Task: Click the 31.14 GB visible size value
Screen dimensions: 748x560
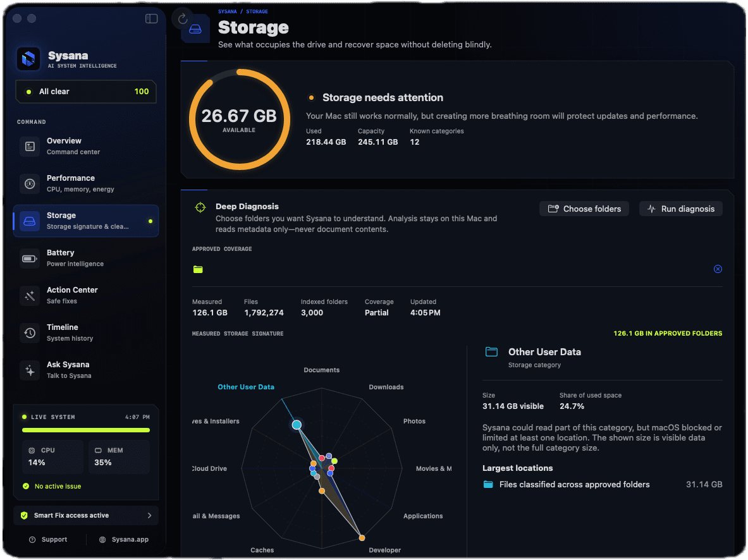Action: (513, 406)
